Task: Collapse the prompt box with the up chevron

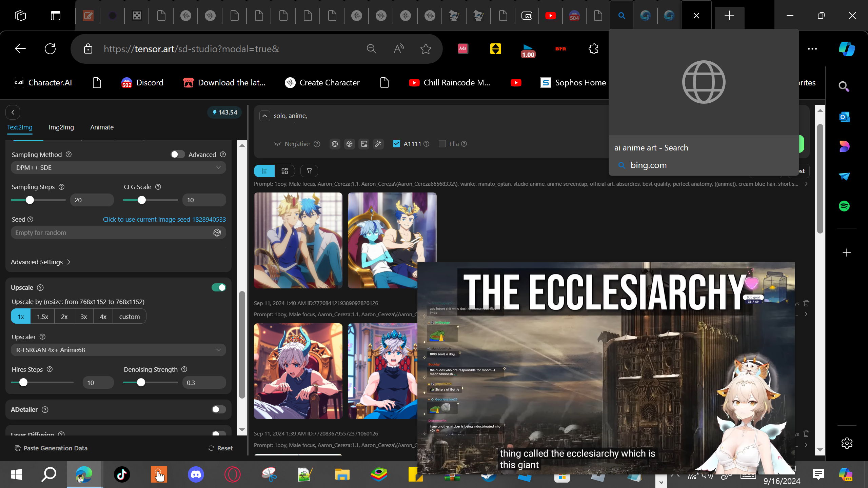Action: tap(264, 116)
